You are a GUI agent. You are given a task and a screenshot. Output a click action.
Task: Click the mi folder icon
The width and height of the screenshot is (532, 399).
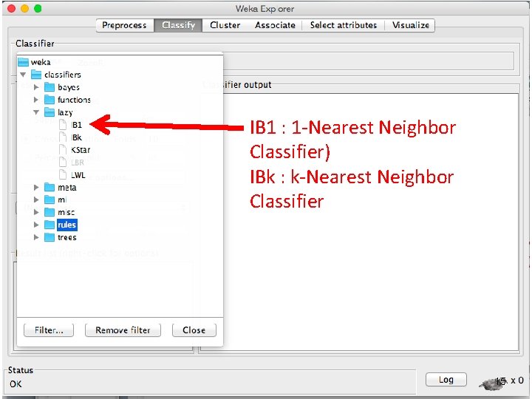(50, 199)
